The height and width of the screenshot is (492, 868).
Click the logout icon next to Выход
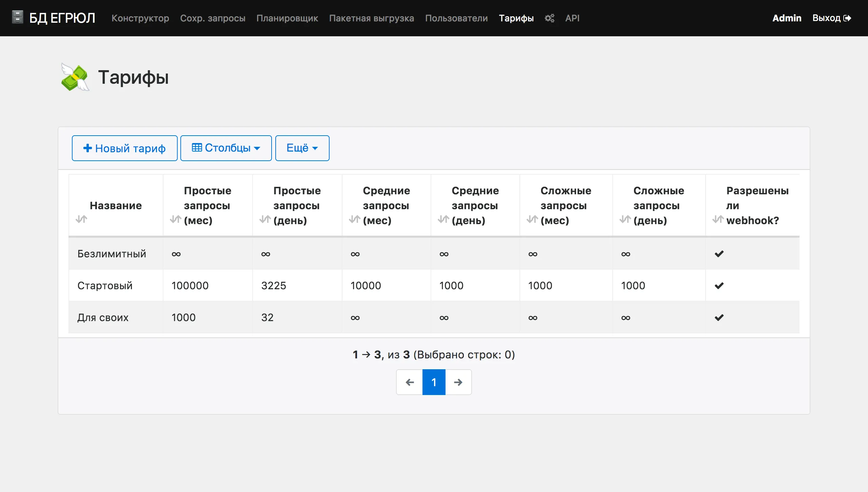pos(848,18)
